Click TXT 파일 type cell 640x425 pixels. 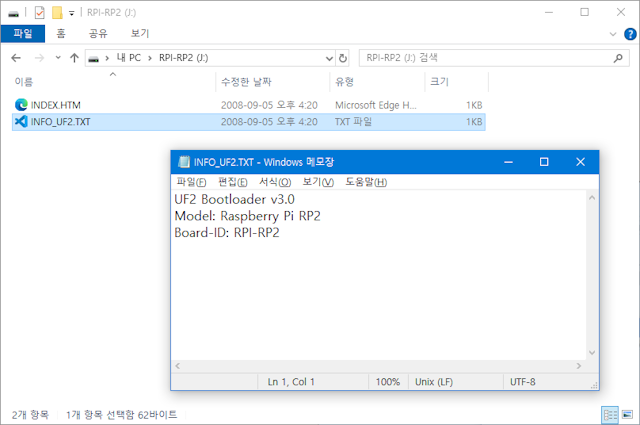point(353,122)
